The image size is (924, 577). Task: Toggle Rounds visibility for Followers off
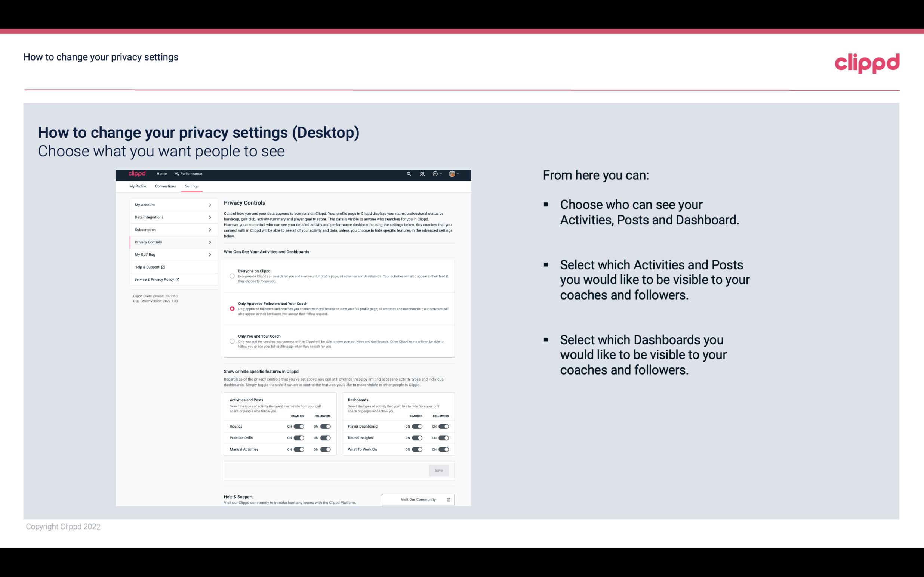tap(325, 426)
